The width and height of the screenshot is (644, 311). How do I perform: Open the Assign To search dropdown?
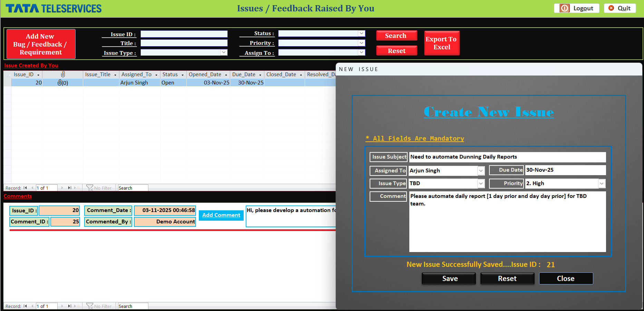pos(361,52)
